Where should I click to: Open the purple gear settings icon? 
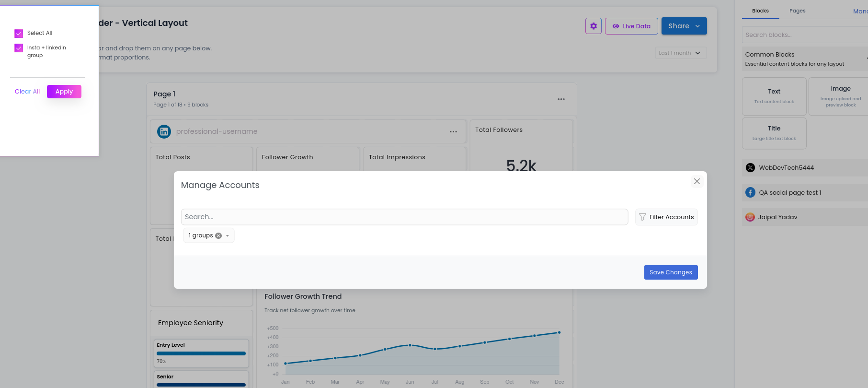(594, 26)
